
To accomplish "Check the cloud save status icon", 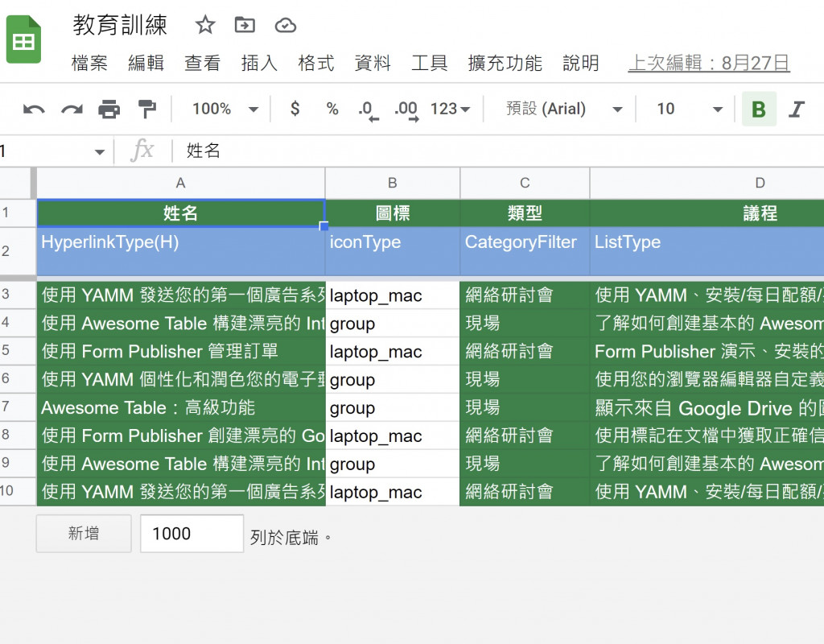I will (x=286, y=25).
